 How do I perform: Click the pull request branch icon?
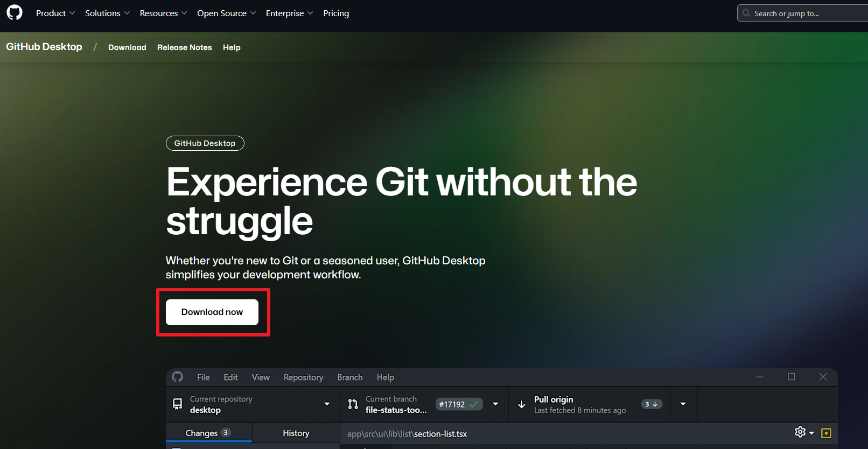[x=353, y=404]
